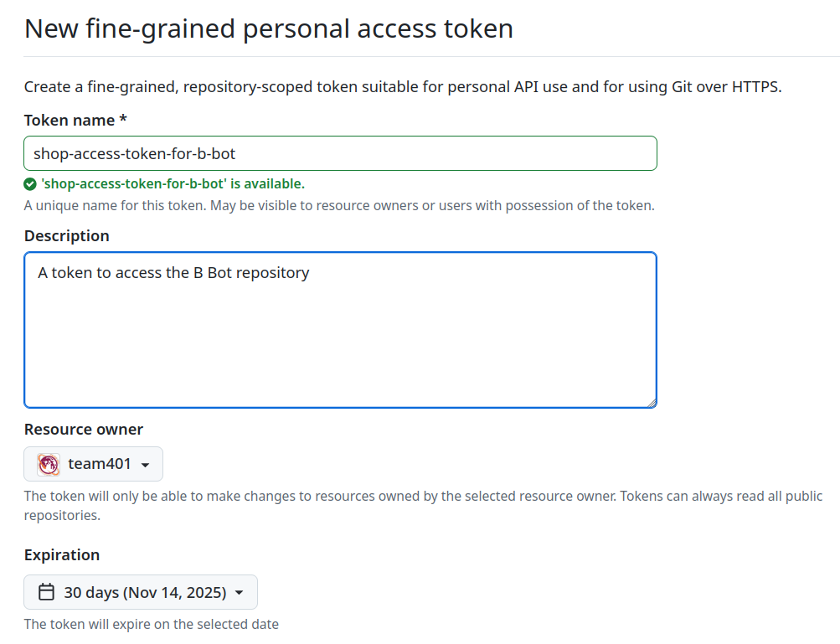Click the verified check beside the token name
Image resolution: width=840 pixels, height=644 pixels.
[31, 183]
